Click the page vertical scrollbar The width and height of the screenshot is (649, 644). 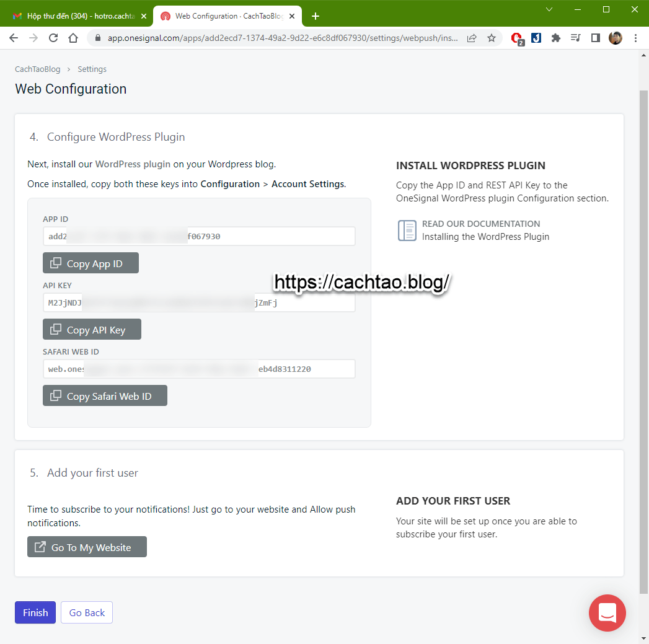pyautogui.click(x=643, y=342)
